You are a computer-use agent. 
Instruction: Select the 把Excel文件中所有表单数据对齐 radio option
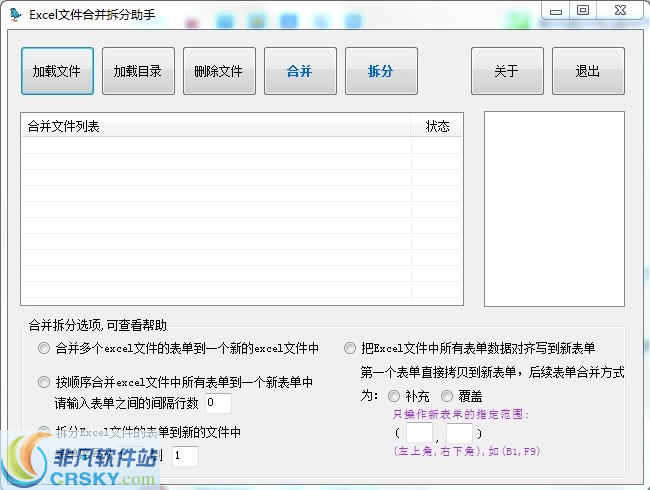coord(349,349)
